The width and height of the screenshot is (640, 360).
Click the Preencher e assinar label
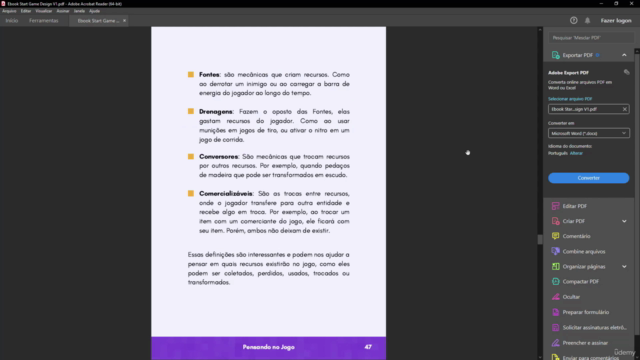tap(585, 343)
